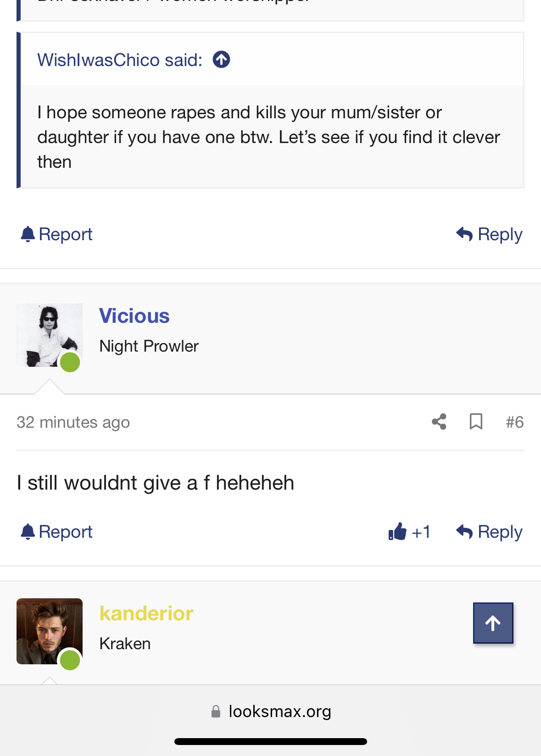The height and width of the screenshot is (756, 541).
Task: Bookmark Vicious's post #6
Action: click(476, 422)
